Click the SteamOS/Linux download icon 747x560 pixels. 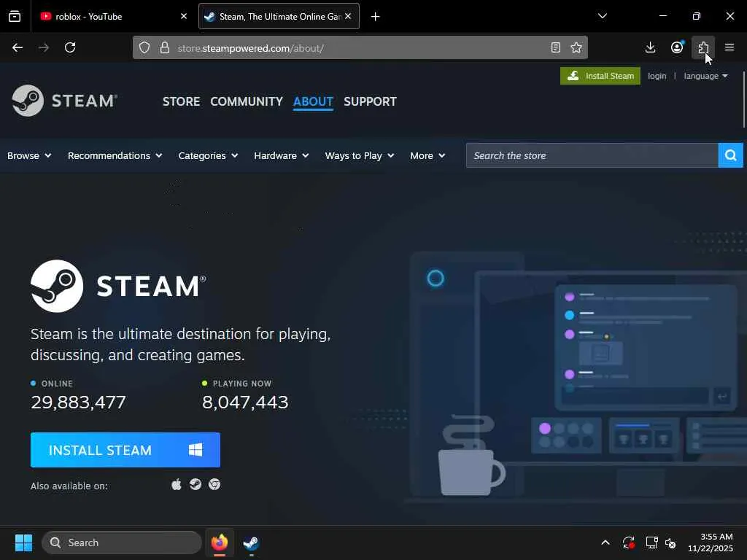point(196,485)
